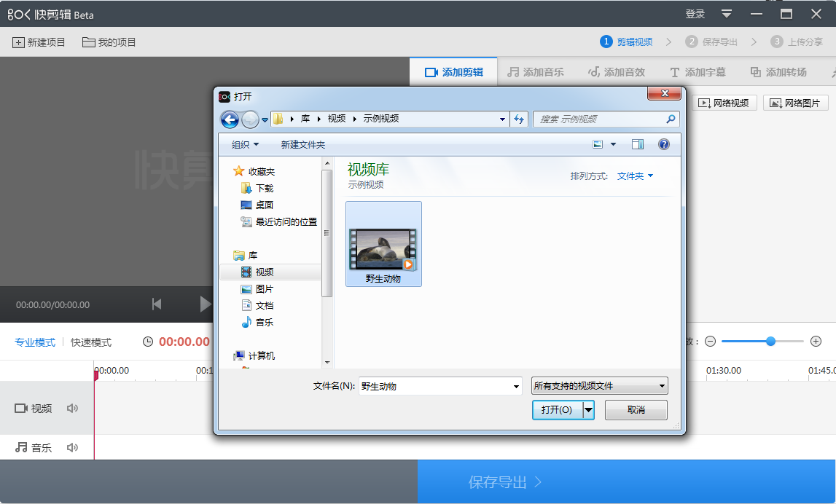836x504 pixels.
Task: Mute the 音乐 track speaker icon
Action: point(72,447)
